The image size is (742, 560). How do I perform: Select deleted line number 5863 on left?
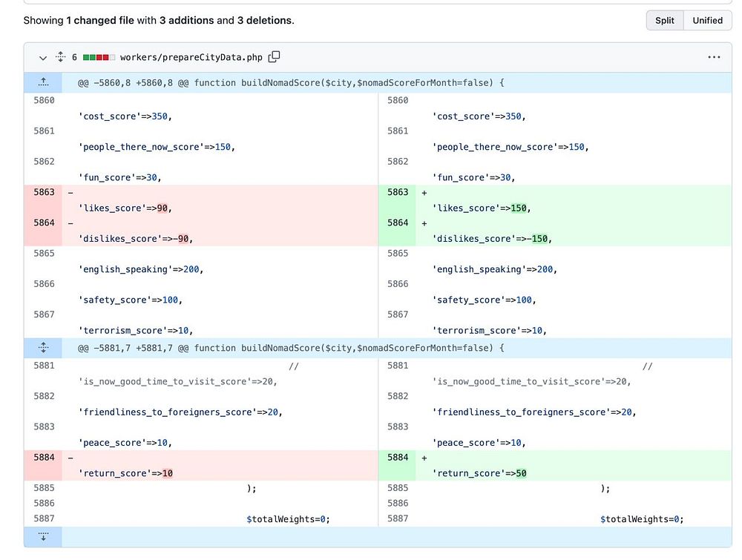[x=45, y=192]
